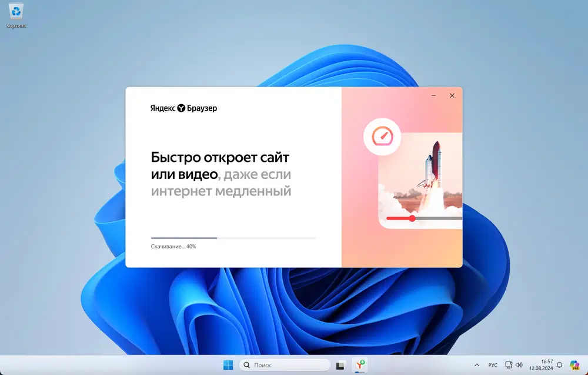Screen dimensions: 588x375
Task: Click the 'Скачивание... 40%' status text
Action: (173, 247)
